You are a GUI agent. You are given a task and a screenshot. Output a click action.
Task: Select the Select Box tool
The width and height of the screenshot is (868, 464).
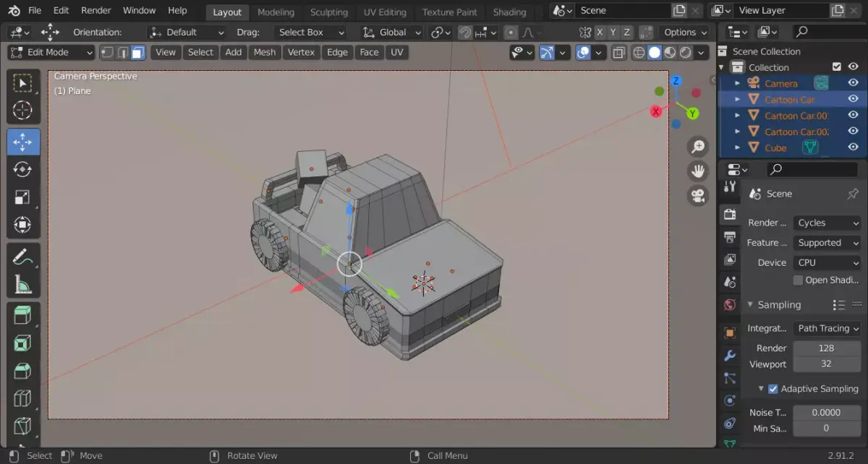pyautogui.click(x=23, y=84)
